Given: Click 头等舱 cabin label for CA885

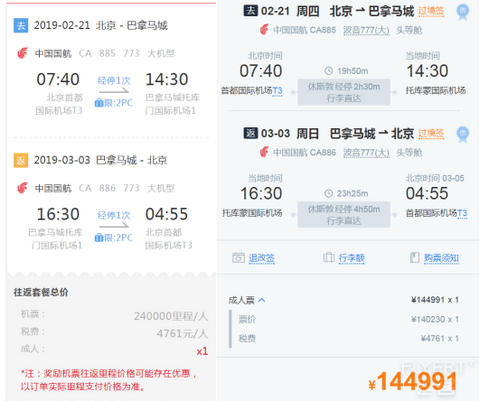Looking at the screenshot, I should (x=409, y=30).
